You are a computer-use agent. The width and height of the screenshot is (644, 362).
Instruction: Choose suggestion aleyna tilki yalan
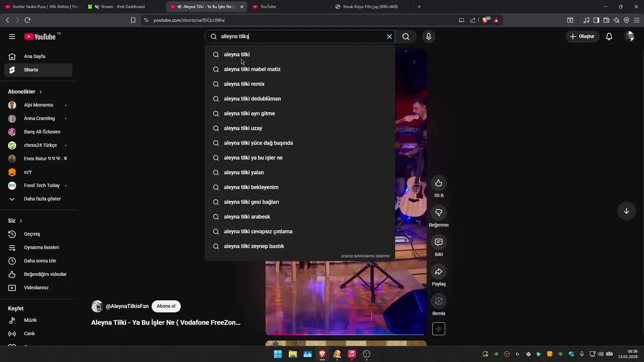pyautogui.click(x=300, y=172)
